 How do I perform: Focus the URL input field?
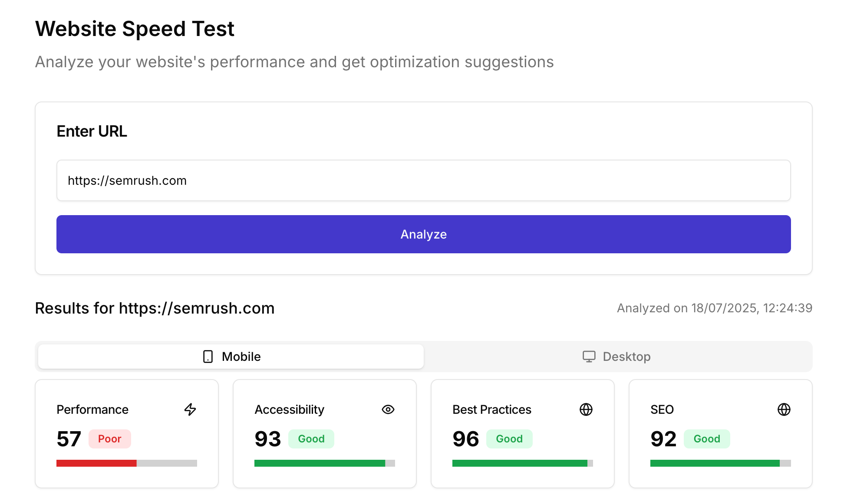click(424, 180)
